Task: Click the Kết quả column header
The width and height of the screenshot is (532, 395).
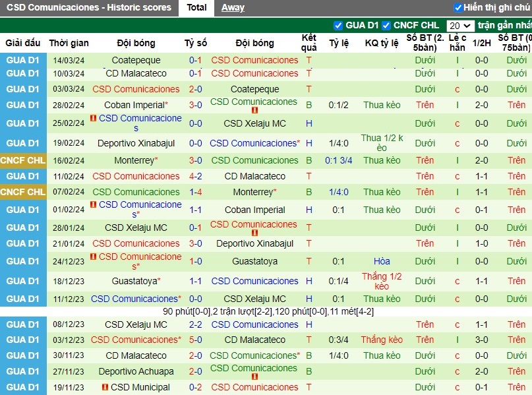Action: [x=309, y=43]
